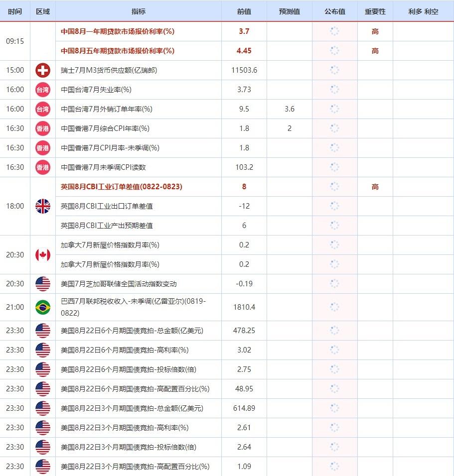Click Hong Kong badge beside 未季调CPI读数 row

(x=43, y=167)
